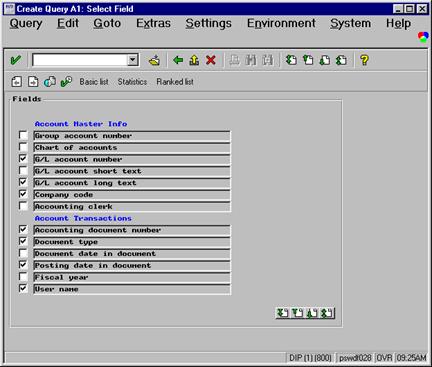The width and height of the screenshot is (432, 367).
Task: Open the command field dropdown arrow
Action: [133, 60]
